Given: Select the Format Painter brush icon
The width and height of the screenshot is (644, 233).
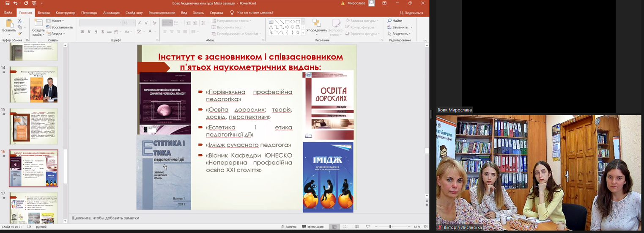Looking at the screenshot, I should (19, 33).
